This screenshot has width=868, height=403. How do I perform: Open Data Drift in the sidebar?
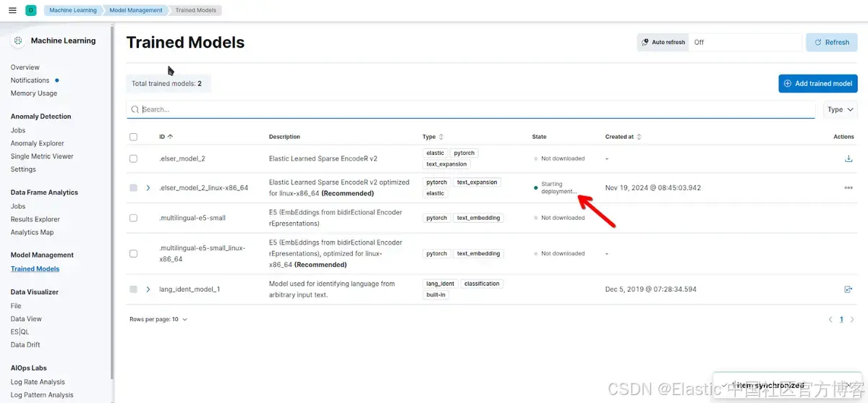click(25, 345)
